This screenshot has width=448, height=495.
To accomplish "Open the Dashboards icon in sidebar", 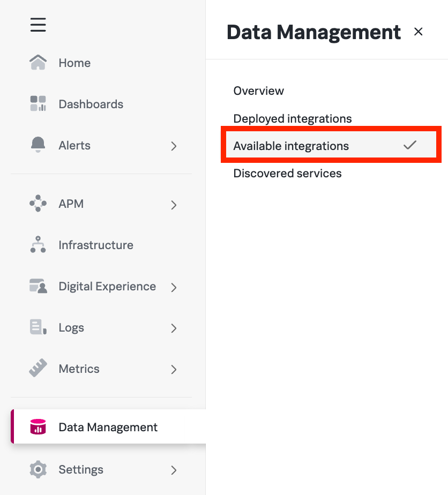I will pyautogui.click(x=38, y=104).
